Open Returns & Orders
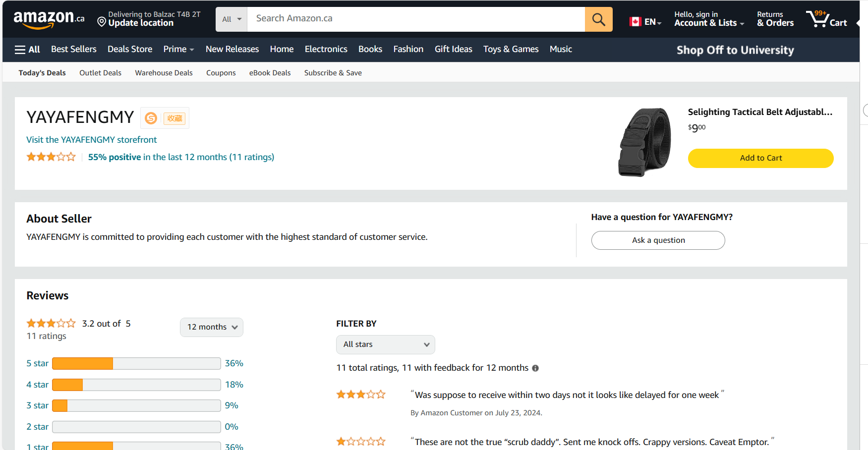The width and height of the screenshot is (868, 450). [x=775, y=19]
